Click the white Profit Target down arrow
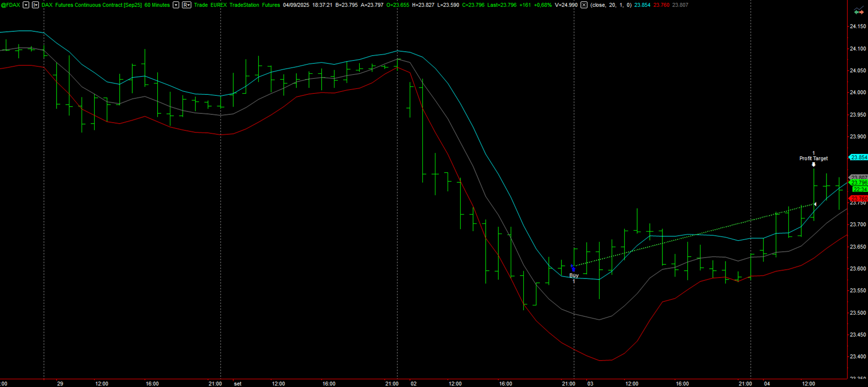 pyautogui.click(x=813, y=165)
